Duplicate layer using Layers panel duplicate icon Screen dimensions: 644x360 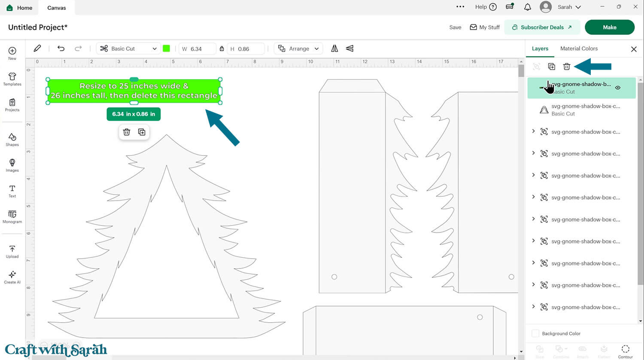point(552,67)
